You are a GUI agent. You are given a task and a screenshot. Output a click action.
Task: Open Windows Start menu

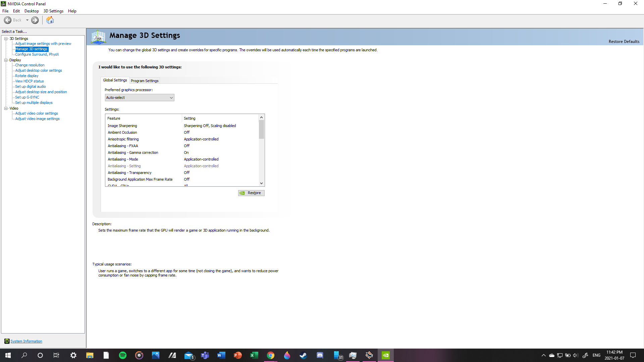8,355
